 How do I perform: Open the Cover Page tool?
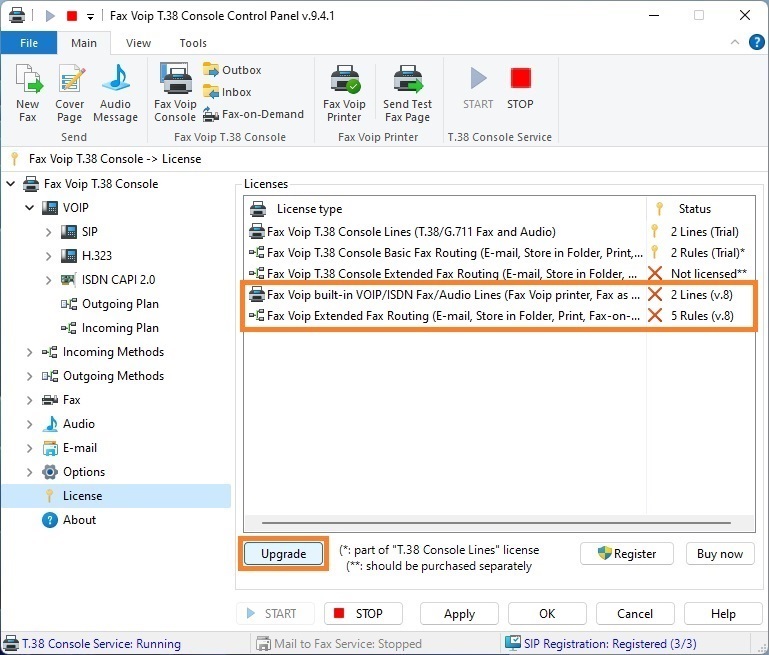coord(70,93)
